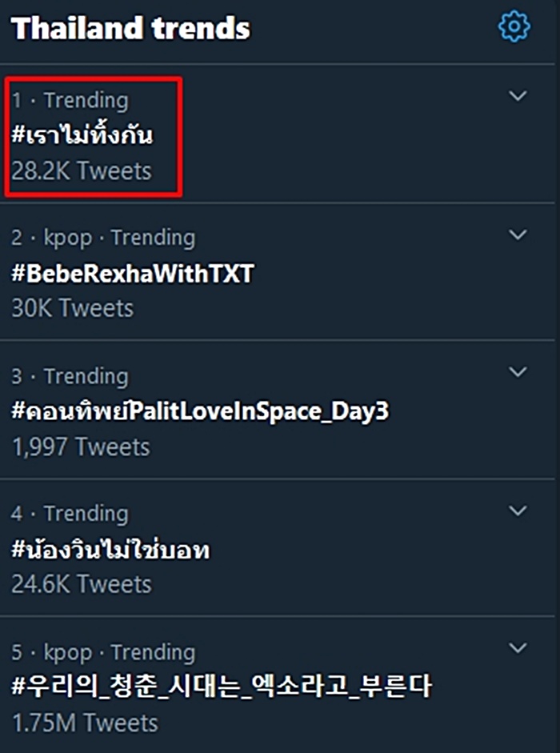Click the chevron on the fourth trend row
This screenshot has height=753, width=560.
click(518, 510)
